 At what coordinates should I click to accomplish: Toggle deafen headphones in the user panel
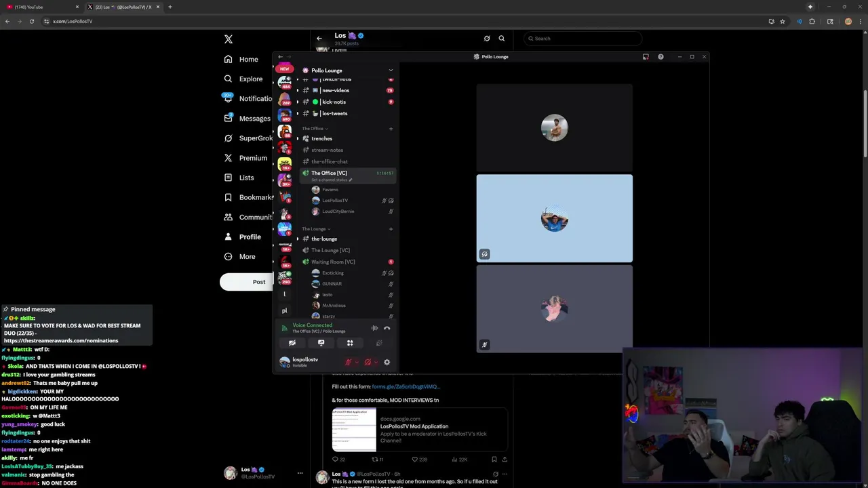tap(368, 363)
